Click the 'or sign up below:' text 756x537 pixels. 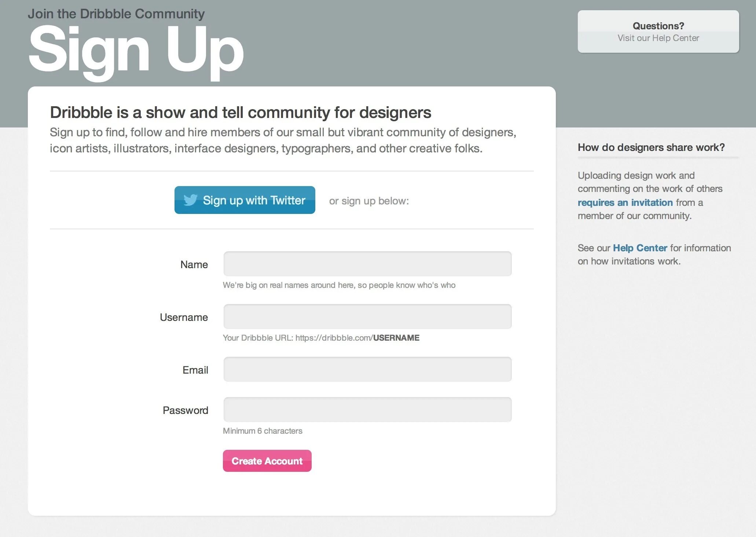coord(369,201)
